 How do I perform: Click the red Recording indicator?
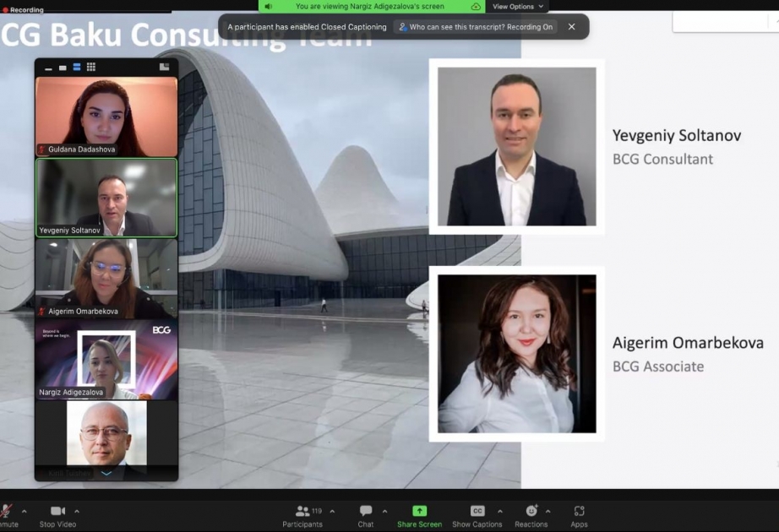(x=24, y=9)
